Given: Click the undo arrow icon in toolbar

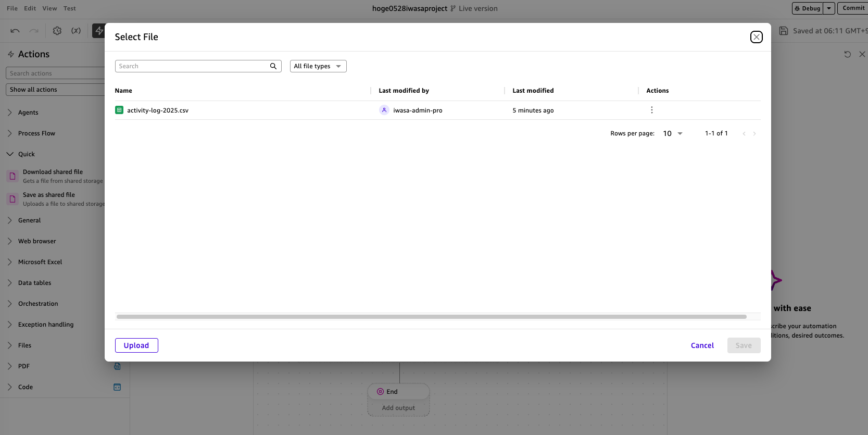Looking at the screenshot, I should pos(15,31).
